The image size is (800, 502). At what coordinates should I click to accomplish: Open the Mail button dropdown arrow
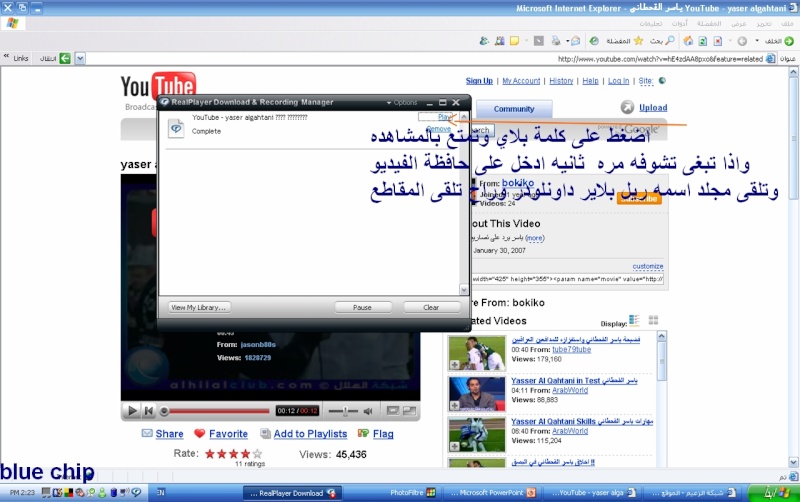coord(567,41)
